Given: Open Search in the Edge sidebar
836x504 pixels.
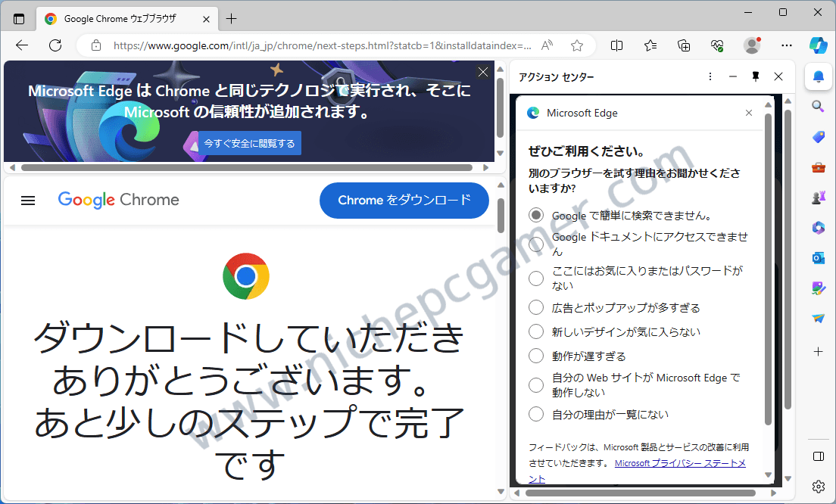Looking at the screenshot, I should click(x=819, y=107).
